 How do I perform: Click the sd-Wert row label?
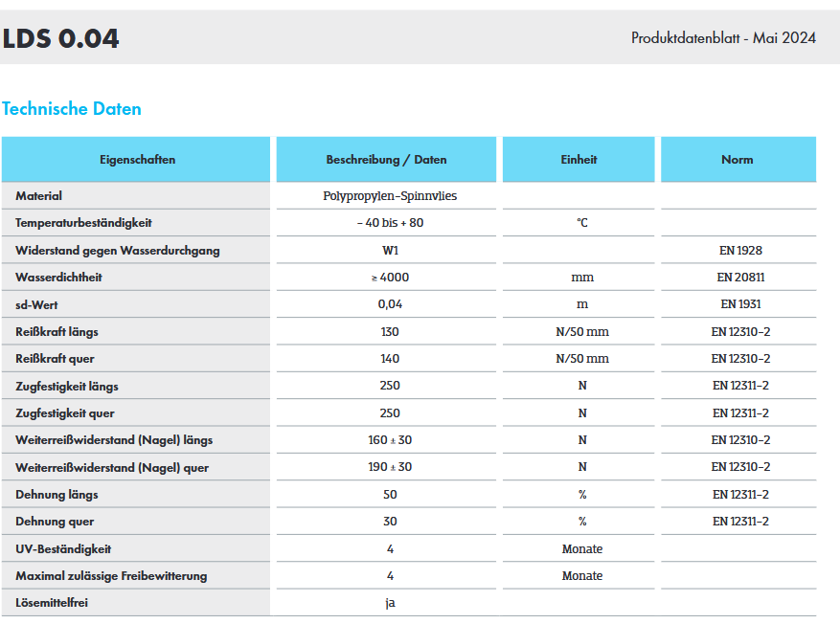pyautogui.click(x=39, y=304)
